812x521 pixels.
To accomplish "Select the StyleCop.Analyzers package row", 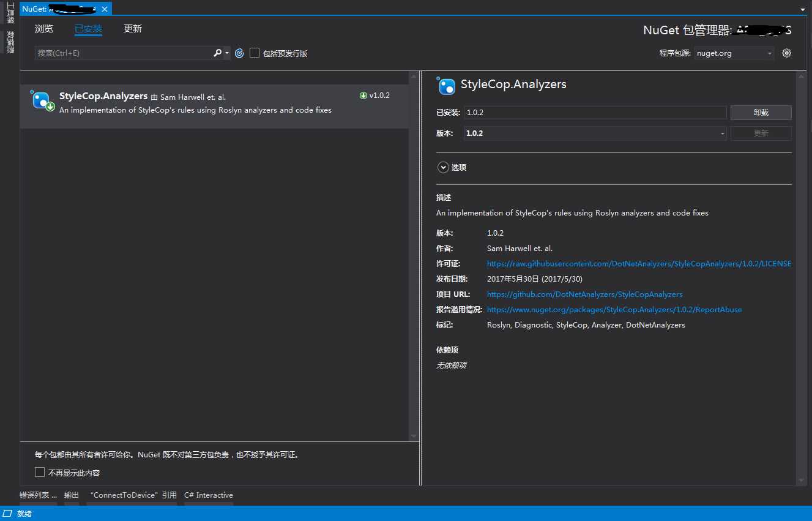I will (x=214, y=106).
